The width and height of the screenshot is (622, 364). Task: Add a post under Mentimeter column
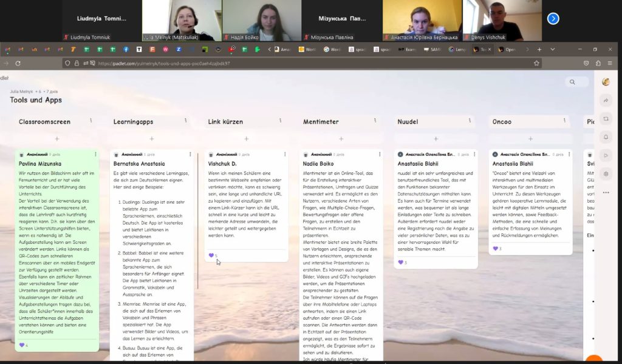pyautogui.click(x=341, y=139)
